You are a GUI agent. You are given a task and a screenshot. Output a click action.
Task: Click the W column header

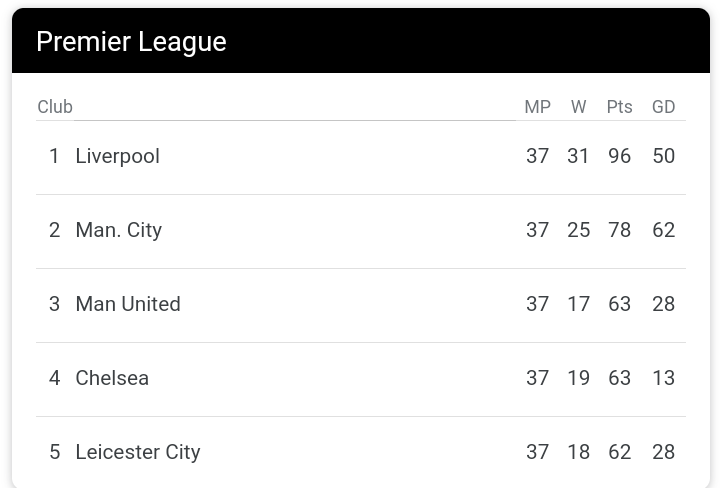(x=578, y=107)
